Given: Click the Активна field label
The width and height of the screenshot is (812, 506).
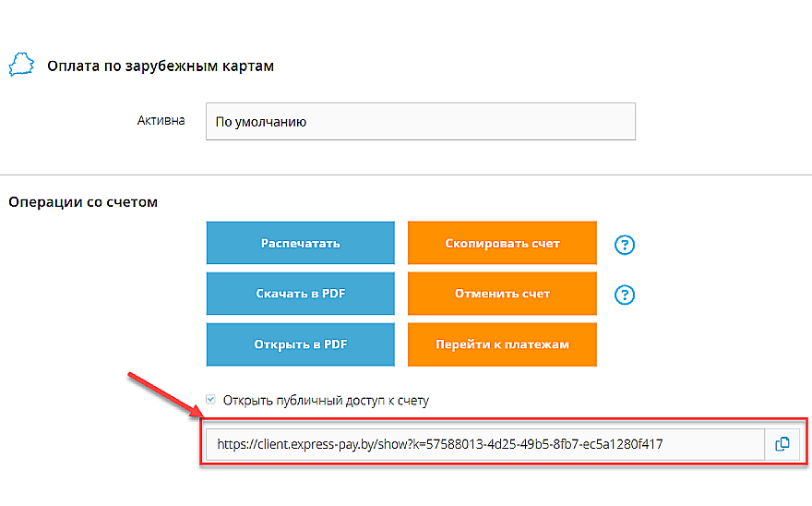Looking at the screenshot, I should (x=161, y=121).
